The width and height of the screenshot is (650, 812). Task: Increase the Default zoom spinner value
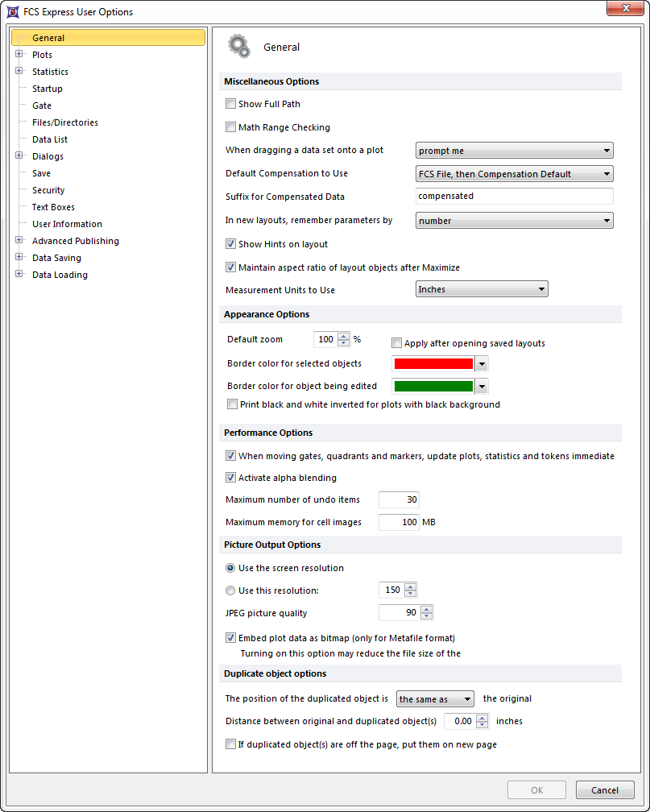pyautogui.click(x=344, y=337)
